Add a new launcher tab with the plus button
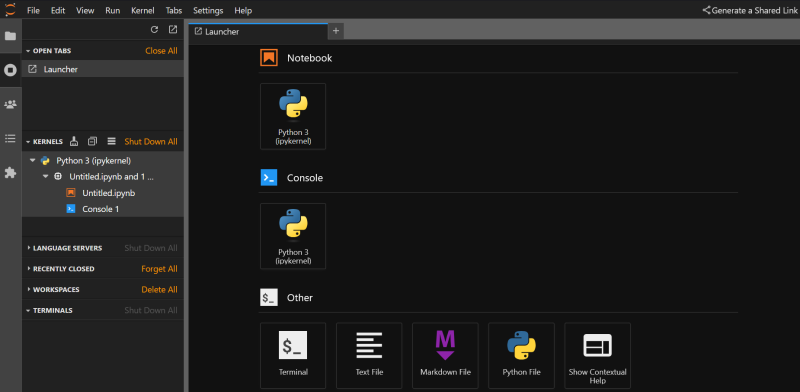 point(336,31)
